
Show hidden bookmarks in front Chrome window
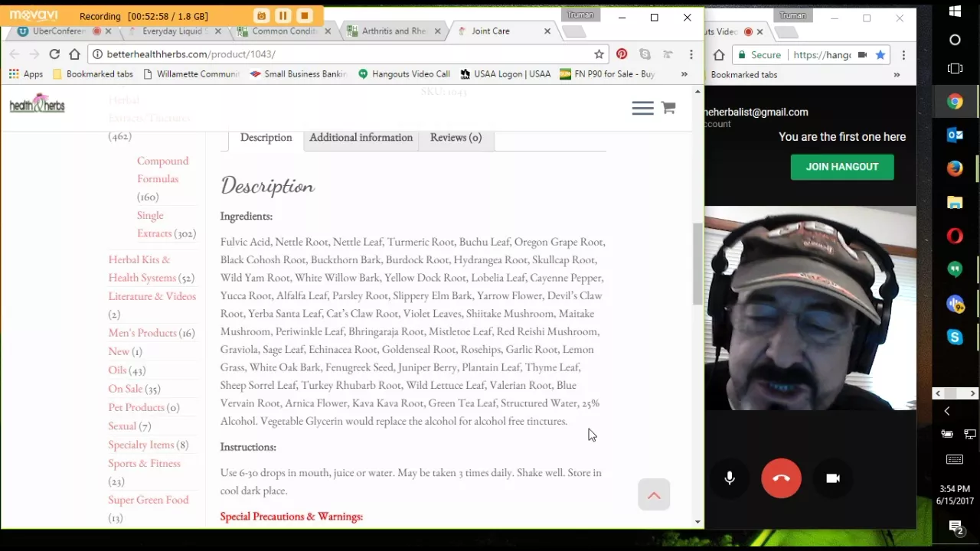[x=684, y=74]
